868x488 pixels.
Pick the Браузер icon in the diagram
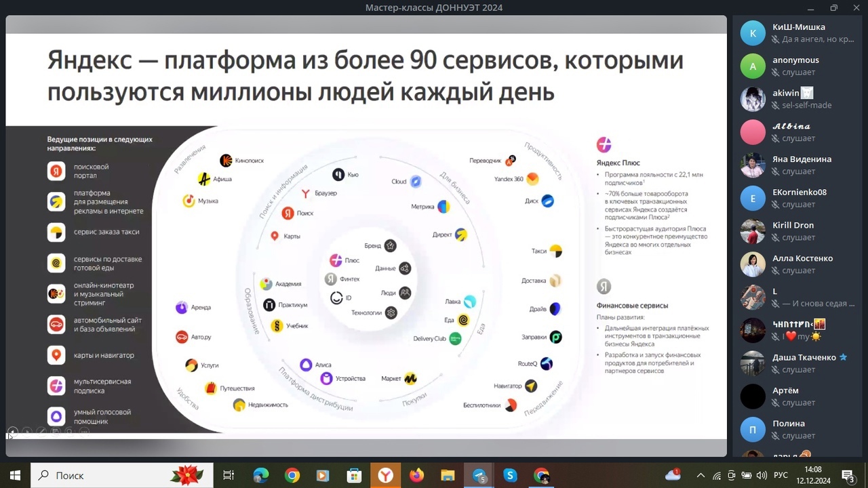coord(306,193)
